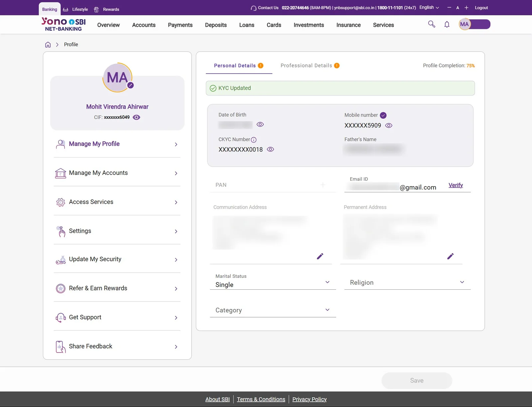Log out using the Logout link

coord(481,8)
